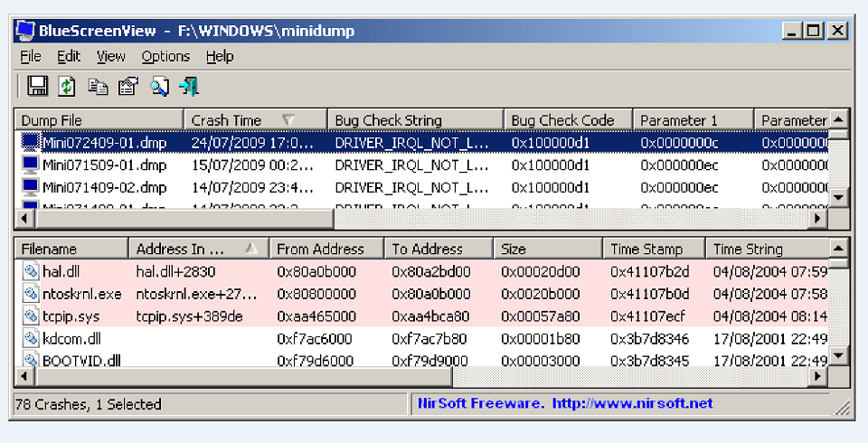This screenshot has height=443, width=868.
Task: Click the Refresh toolbar icon
Action: click(67, 87)
